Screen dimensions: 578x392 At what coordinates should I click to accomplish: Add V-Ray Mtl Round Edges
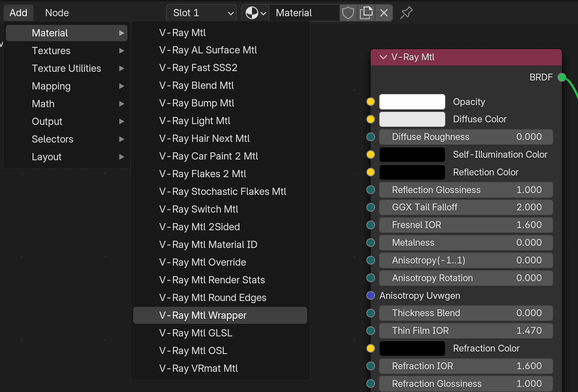[220, 298]
